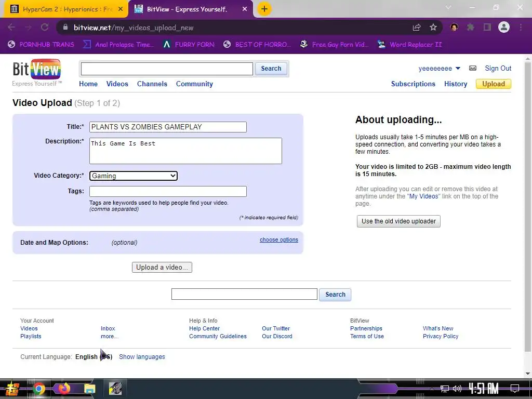Click Sign Out
Screen dimensions: 532x399
point(498,68)
